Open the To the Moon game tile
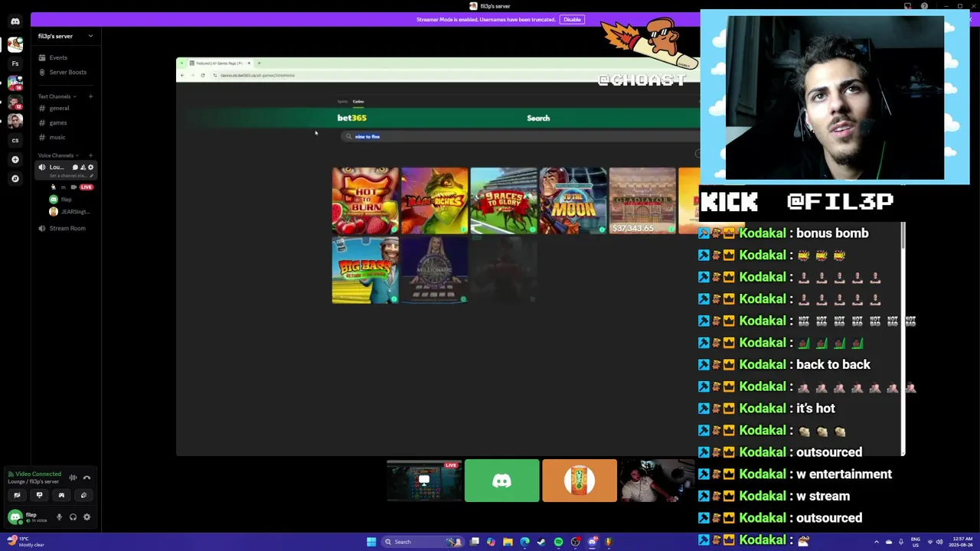The width and height of the screenshot is (980, 551). tap(573, 201)
